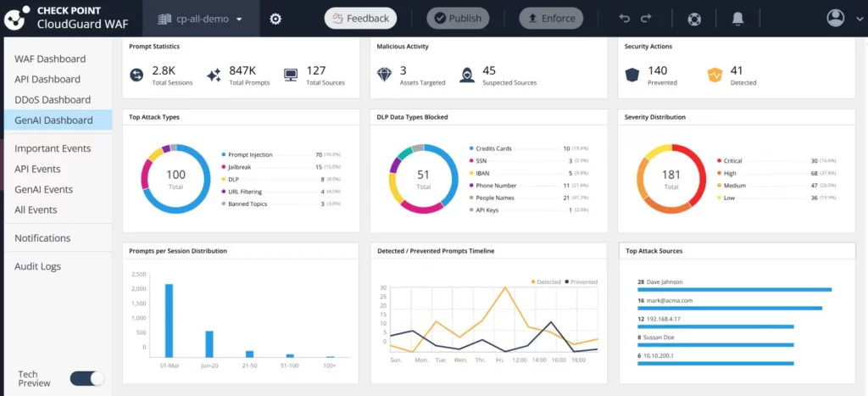The height and width of the screenshot is (396, 868).
Task: Open the settings gear icon
Action: (275, 19)
